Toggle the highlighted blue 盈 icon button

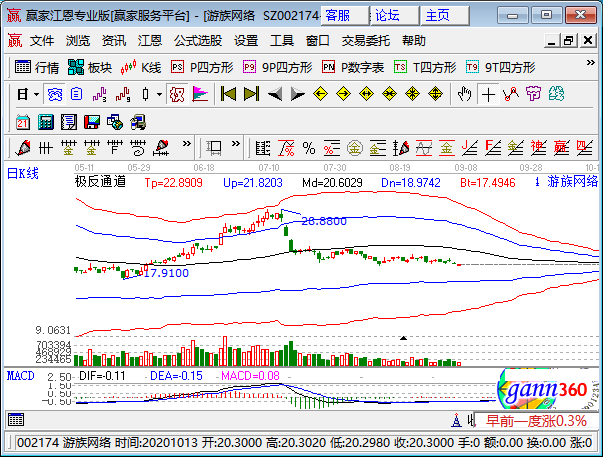pos(55,94)
